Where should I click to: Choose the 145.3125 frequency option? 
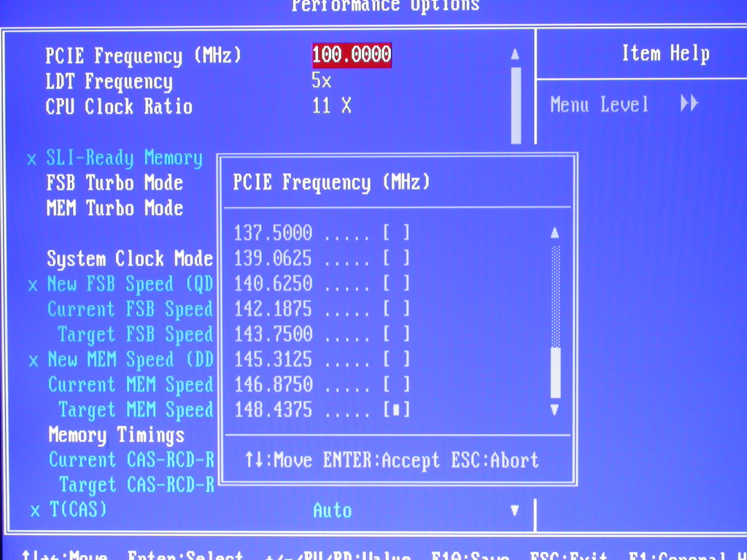tap(322, 359)
